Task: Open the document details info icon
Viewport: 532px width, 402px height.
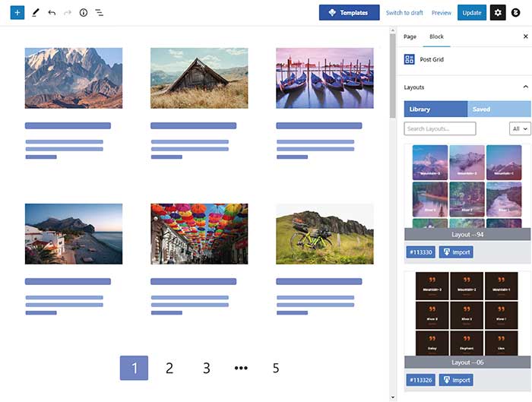Action: click(x=84, y=13)
